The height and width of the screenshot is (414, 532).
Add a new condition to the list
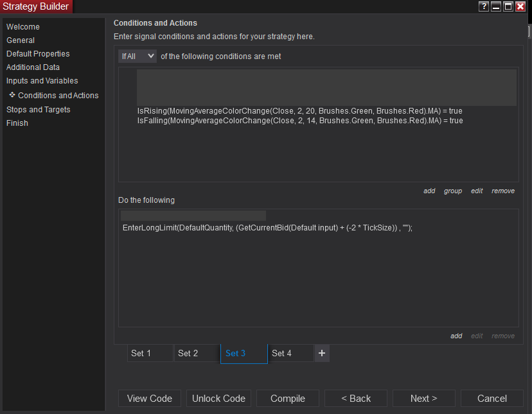429,191
